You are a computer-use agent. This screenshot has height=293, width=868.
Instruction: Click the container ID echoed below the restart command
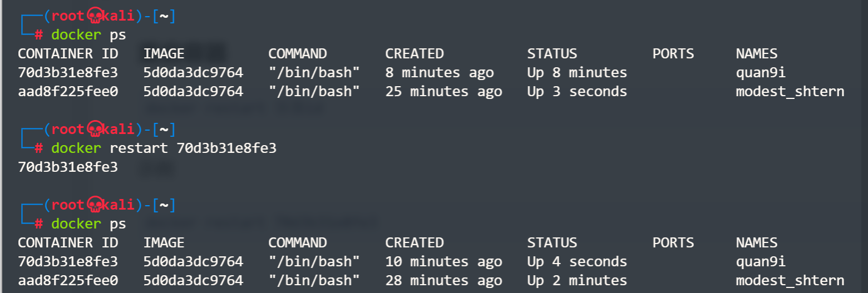click(68, 167)
